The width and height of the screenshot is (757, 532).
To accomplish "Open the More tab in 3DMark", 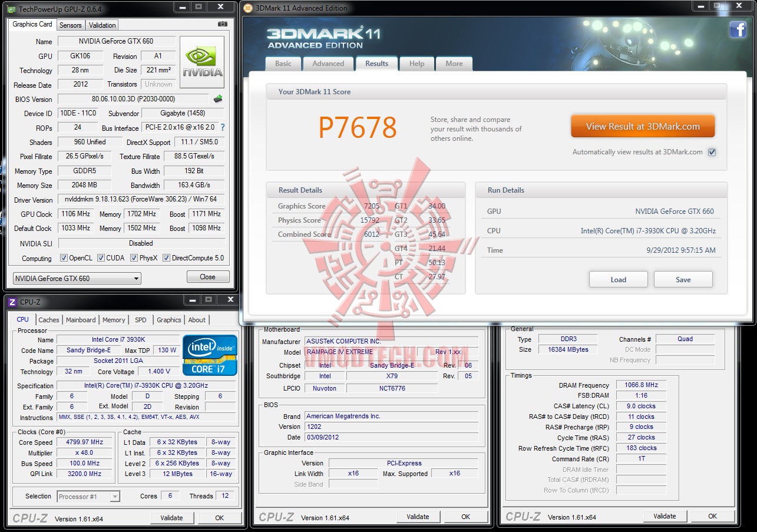I will [x=454, y=64].
